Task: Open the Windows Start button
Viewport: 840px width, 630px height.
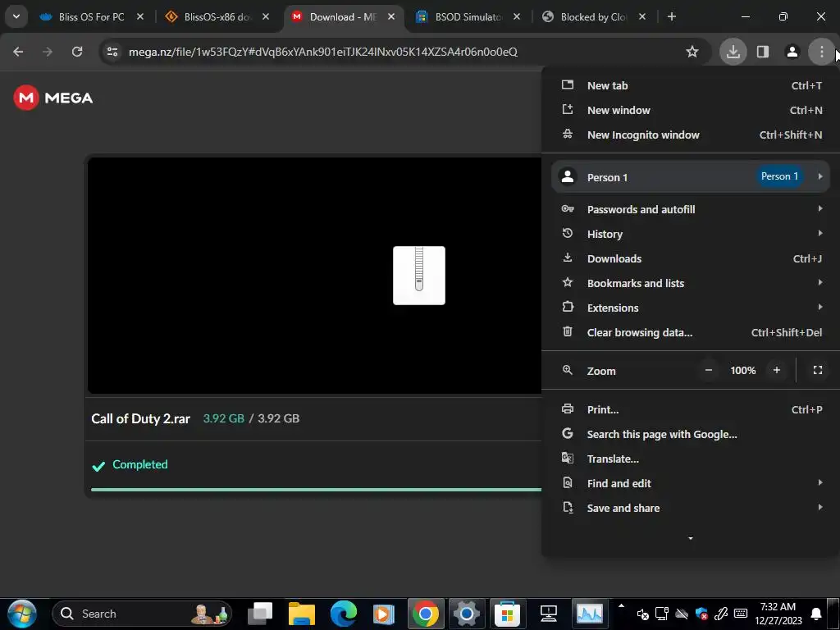Action: click(22, 614)
